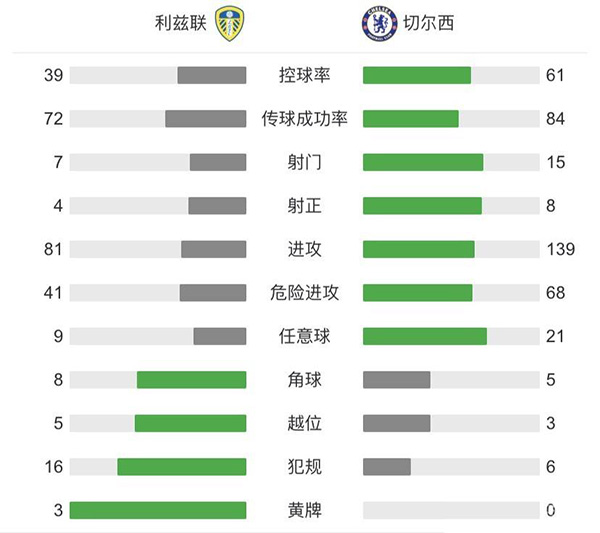Click the Leeds United crest icon
600x533 pixels.
[231, 23]
